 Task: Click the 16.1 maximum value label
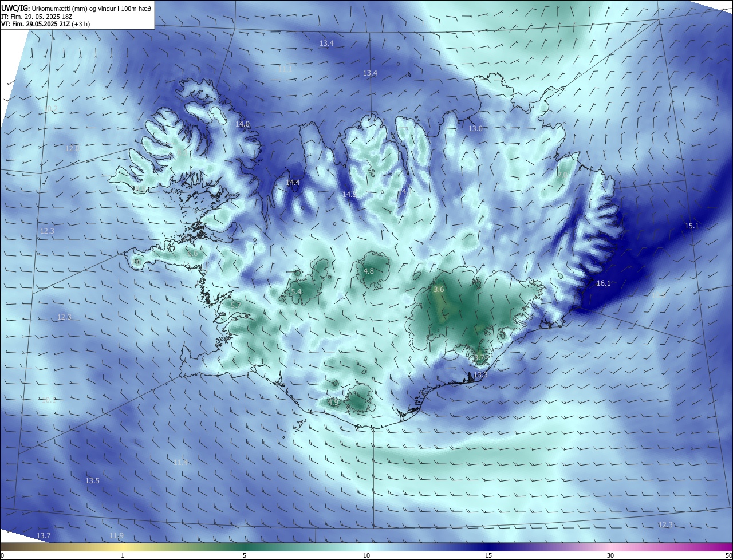pyautogui.click(x=604, y=283)
